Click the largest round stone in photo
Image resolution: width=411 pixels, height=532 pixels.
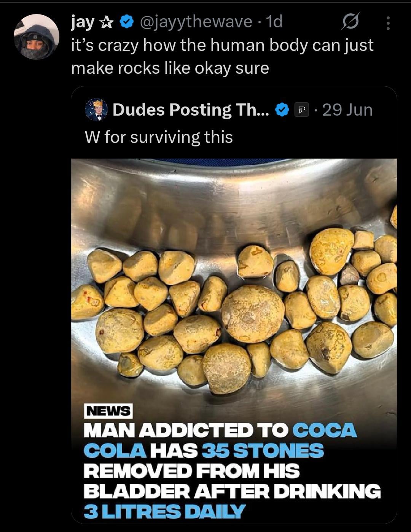(x=253, y=314)
